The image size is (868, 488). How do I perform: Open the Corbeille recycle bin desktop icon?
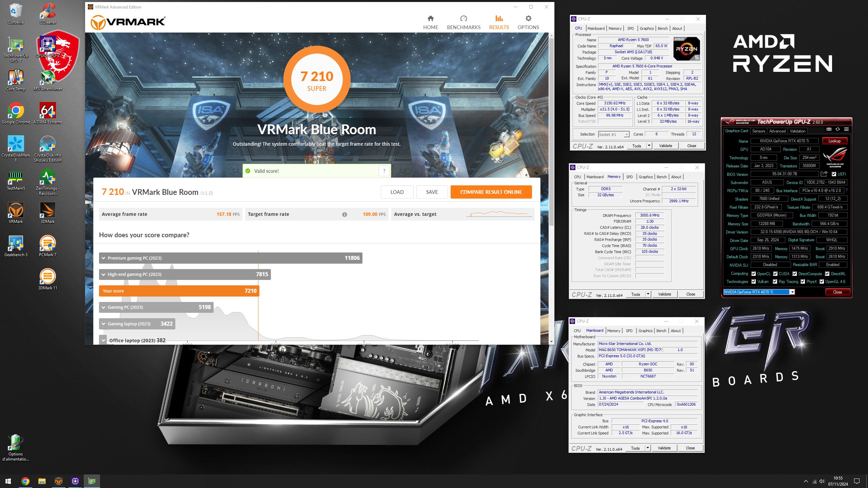(16, 14)
